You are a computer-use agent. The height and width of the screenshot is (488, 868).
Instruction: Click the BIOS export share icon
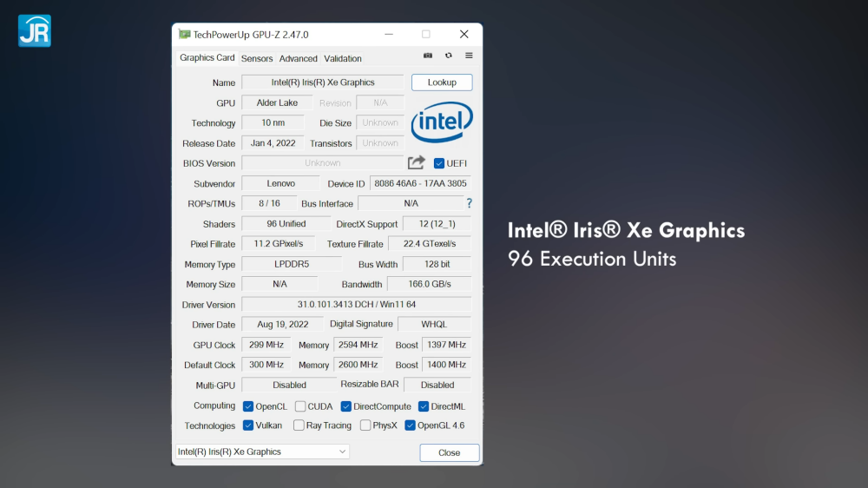tap(417, 162)
